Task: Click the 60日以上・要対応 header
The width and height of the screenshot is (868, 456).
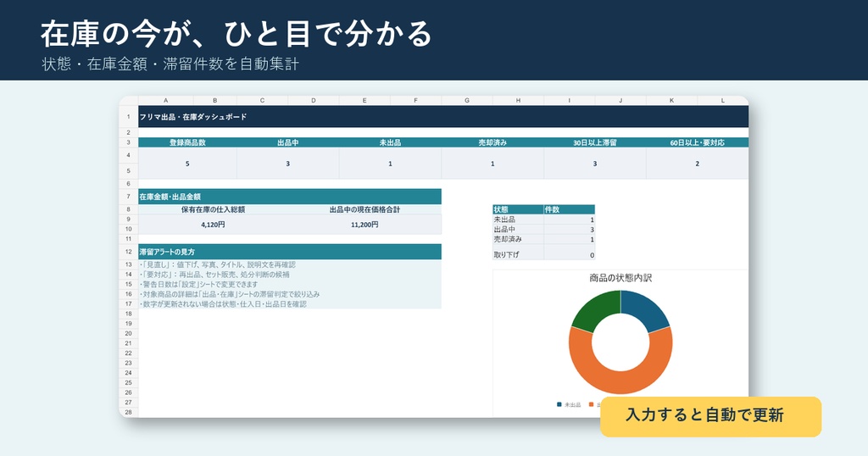Action: coord(698,142)
